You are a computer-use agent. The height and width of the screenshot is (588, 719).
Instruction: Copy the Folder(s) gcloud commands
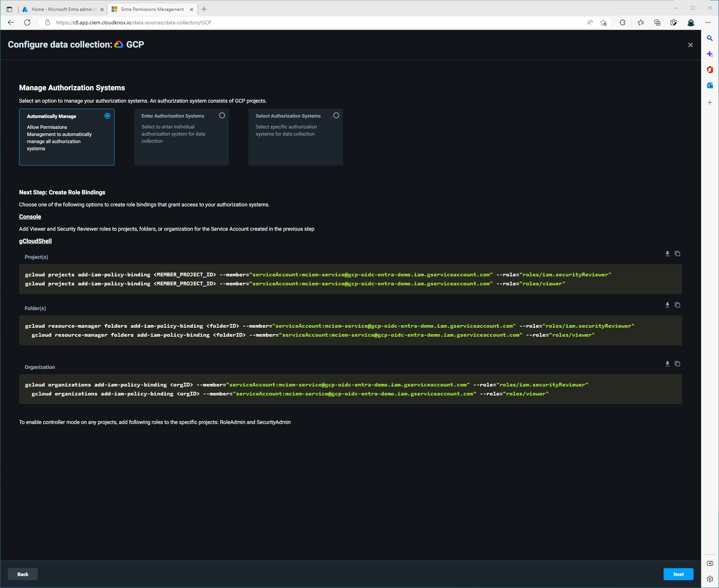[x=677, y=305]
